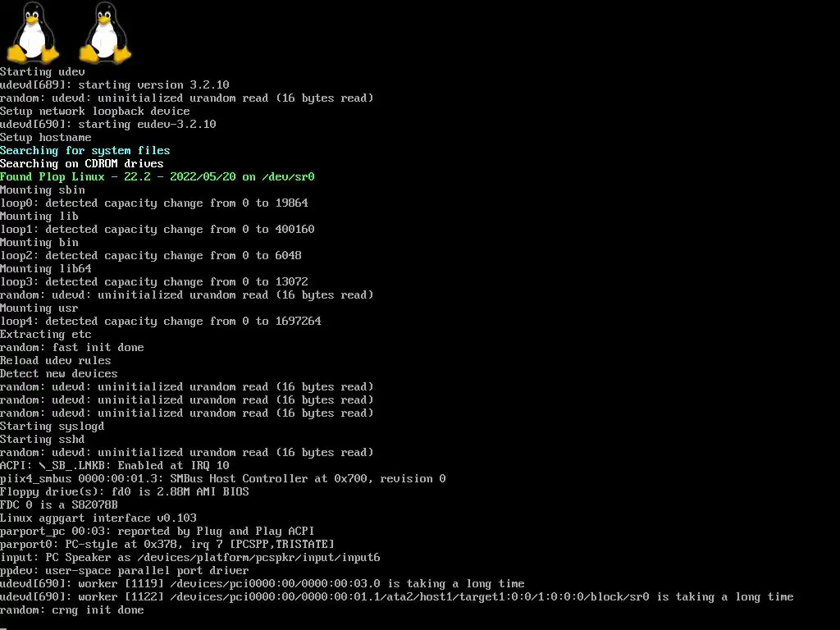Screen dimensions: 840x630
Task: Click 'parport_pc 00:03' Plug and Play line
Action: (x=157, y=531)
